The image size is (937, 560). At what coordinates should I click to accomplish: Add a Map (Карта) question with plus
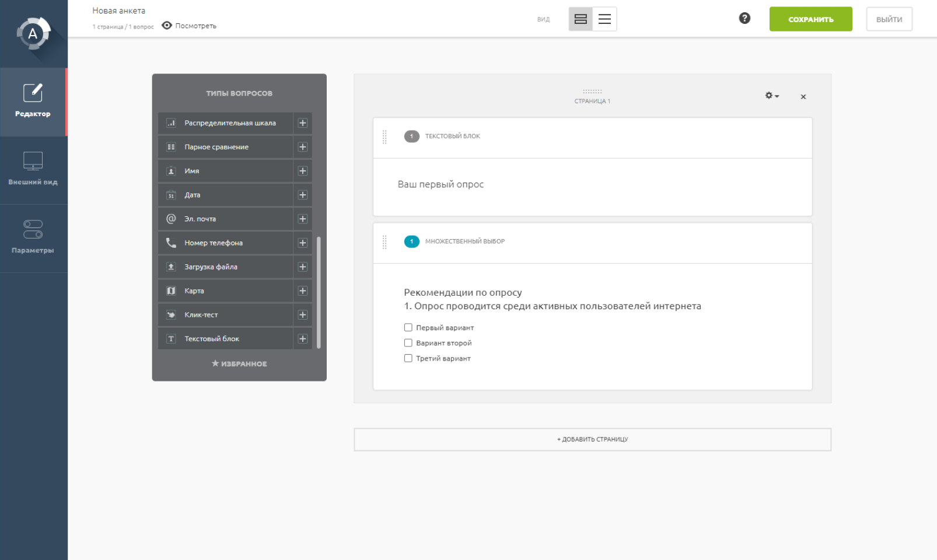click(302, 291)
